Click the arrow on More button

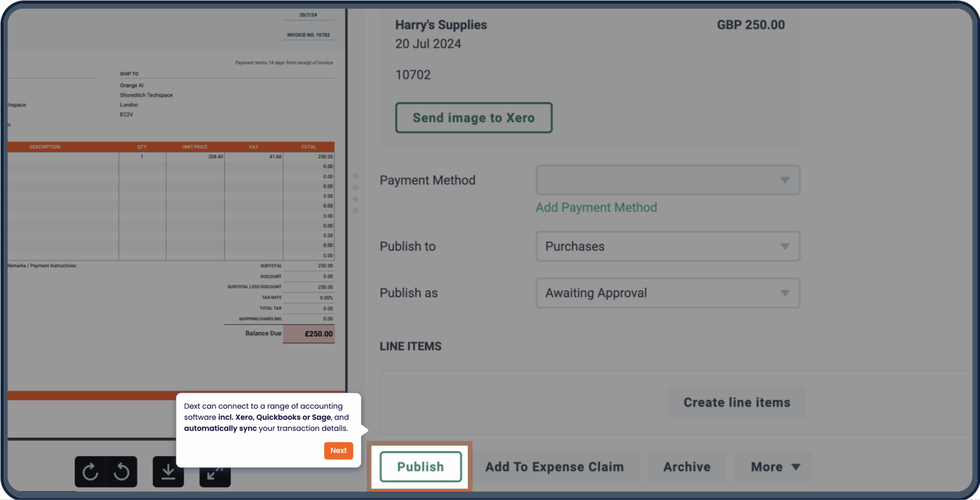(x=796, y=467)
